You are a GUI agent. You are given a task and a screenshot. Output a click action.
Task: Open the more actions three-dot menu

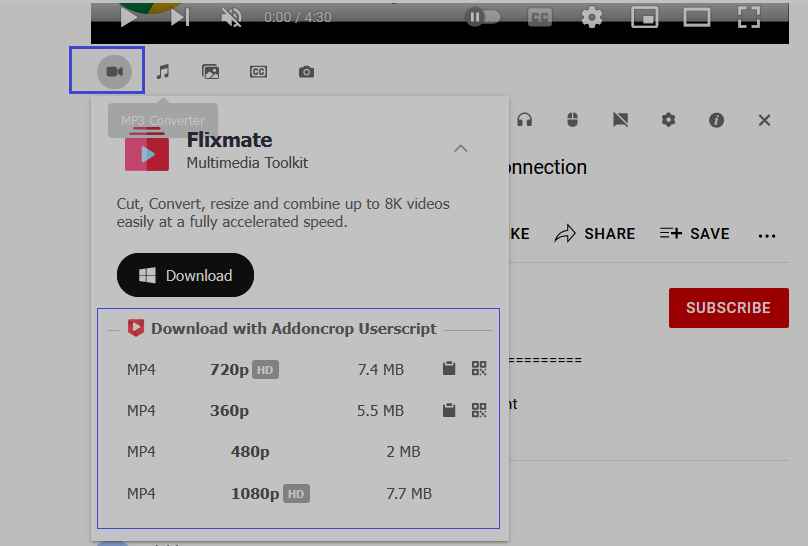[767, 236]
